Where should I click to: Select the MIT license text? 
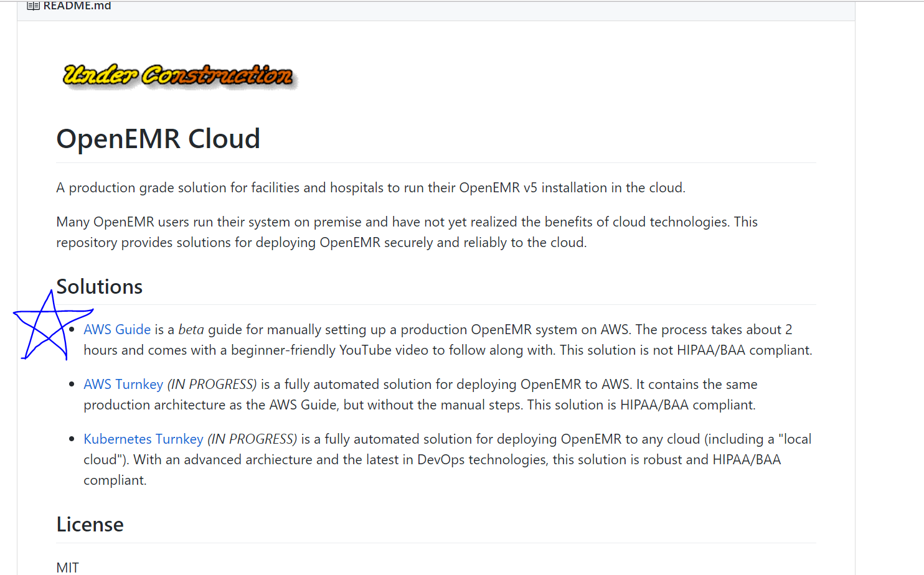tap(67, 566)
